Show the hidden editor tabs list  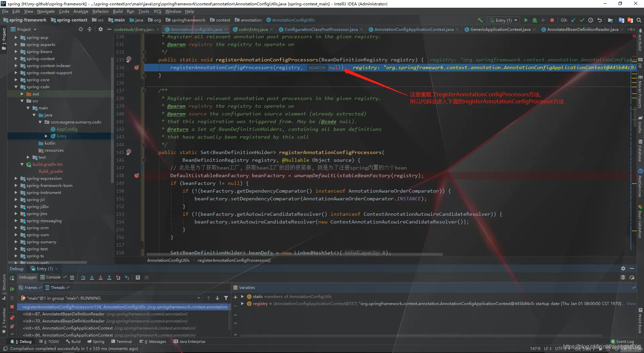631,30
